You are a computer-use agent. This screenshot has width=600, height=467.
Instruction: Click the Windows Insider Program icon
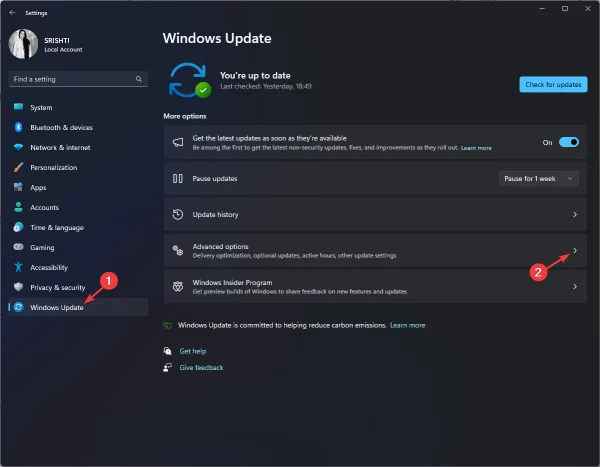coord(178,286)
